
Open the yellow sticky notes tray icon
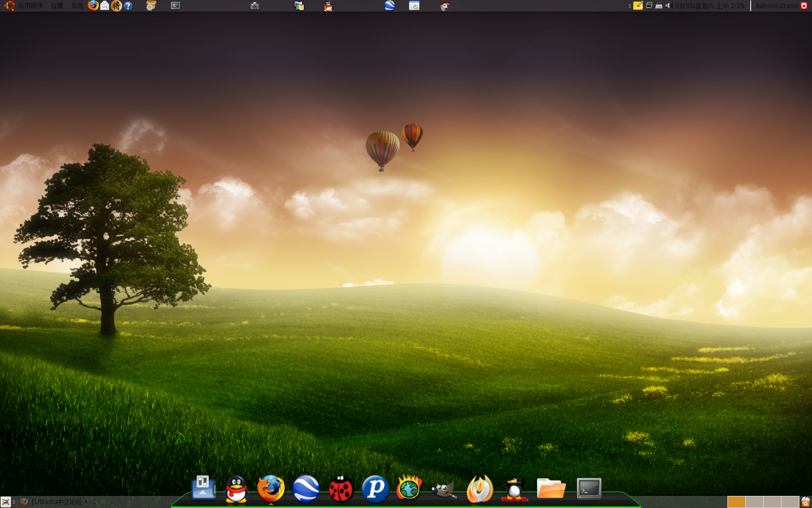point(638,6)
